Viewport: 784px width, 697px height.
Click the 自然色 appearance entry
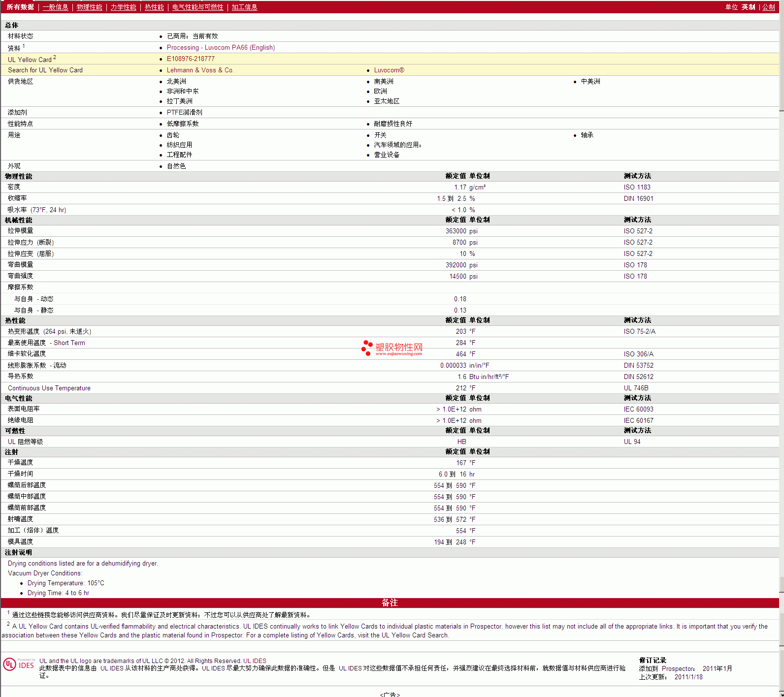[x=176, y=166]
